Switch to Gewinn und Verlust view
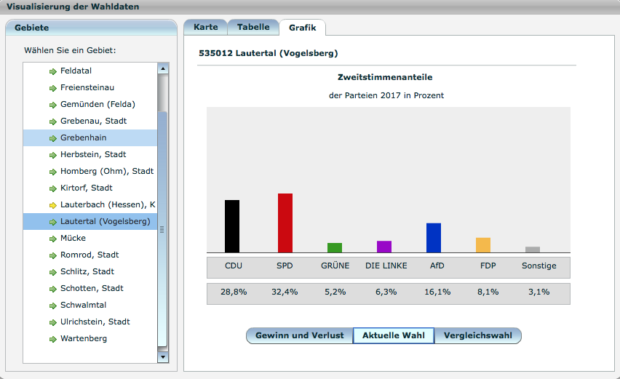This screenshot has height=379, width=620. pos(299,336)
